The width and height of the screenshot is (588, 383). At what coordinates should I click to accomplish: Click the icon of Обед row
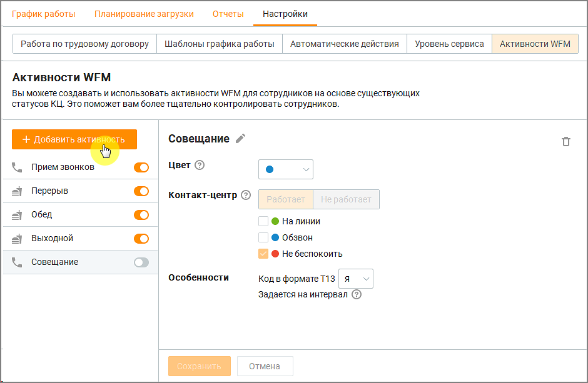pos(17,215)
